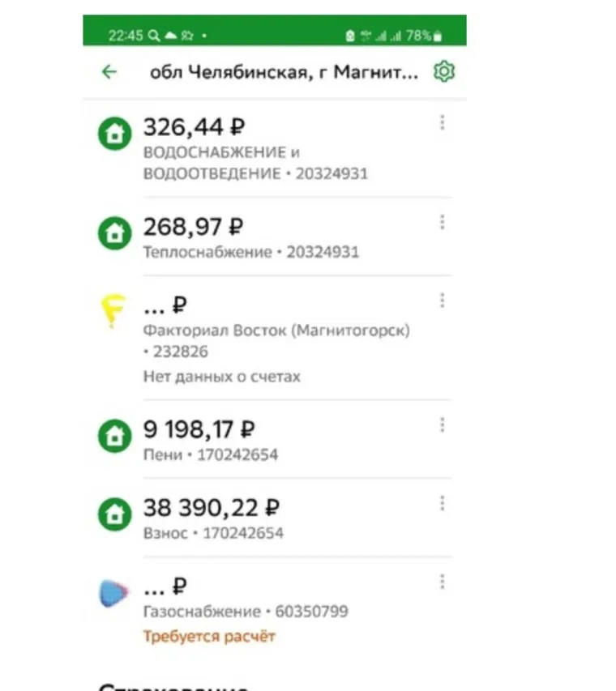The height and width of the screenshot is (691, 616).
Task: Tap house icon next to 326,44 ₽
Action: pyautogui.click(x=114, y=134)
